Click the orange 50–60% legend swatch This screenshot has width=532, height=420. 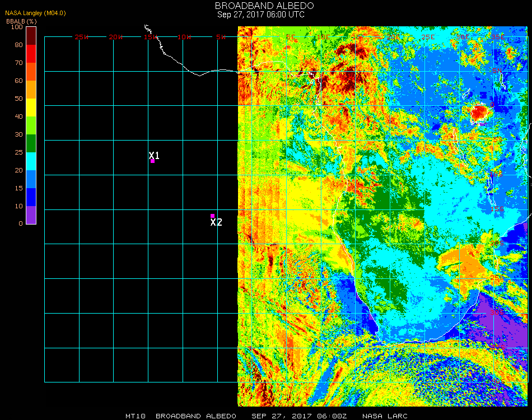(x=31, y=90)
